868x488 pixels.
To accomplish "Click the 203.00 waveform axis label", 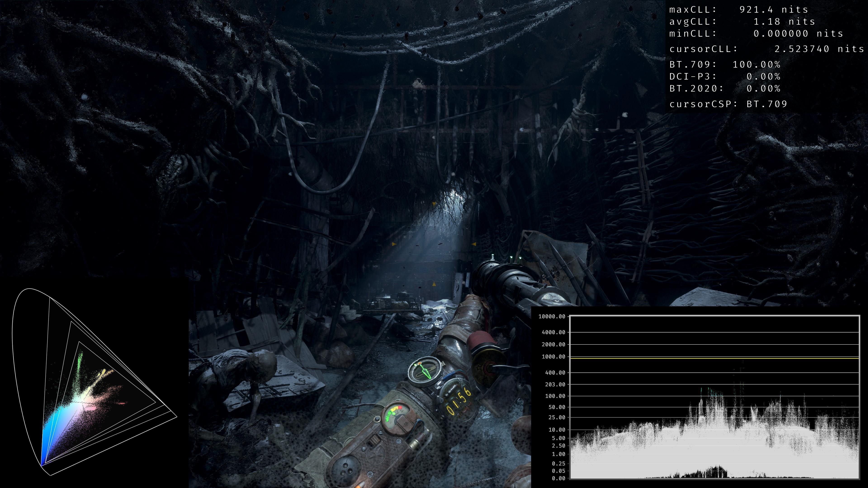I will click(x=555, y=384).
